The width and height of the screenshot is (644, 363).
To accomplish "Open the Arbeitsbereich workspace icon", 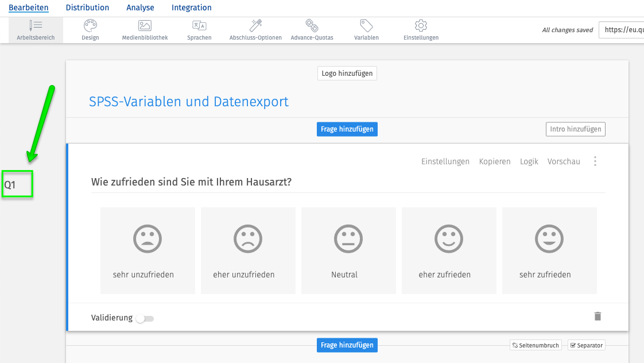I will point(36,25).
